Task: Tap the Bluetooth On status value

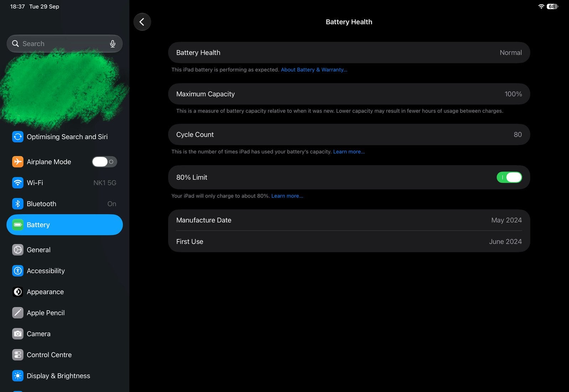Action: point(112,204)
